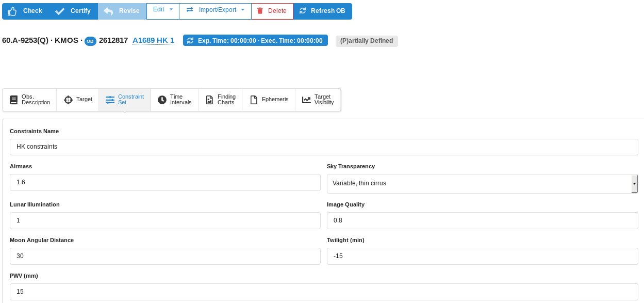Viewport: 644px width, 303px height.
Task: Open the Edit dropdown menu
Action: [x=163, y=10]
